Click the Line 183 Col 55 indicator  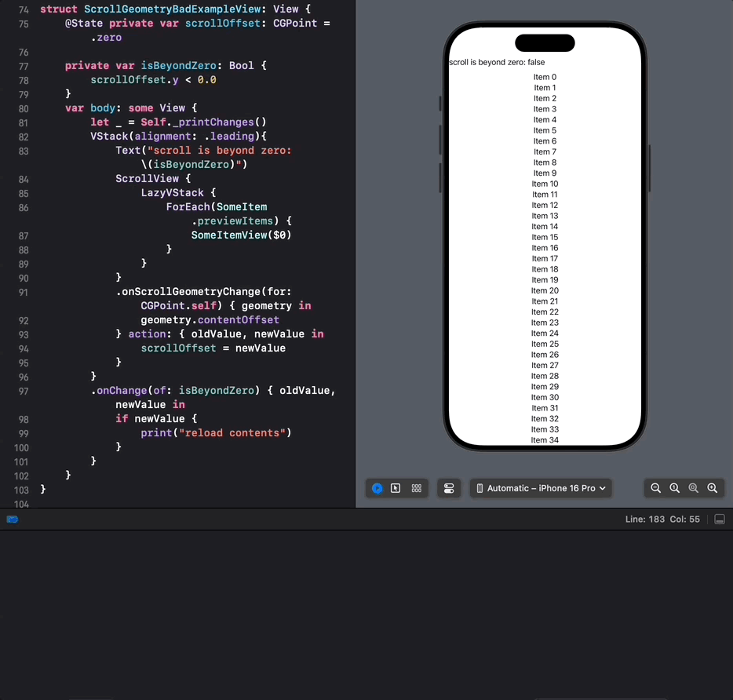(662, 520)
